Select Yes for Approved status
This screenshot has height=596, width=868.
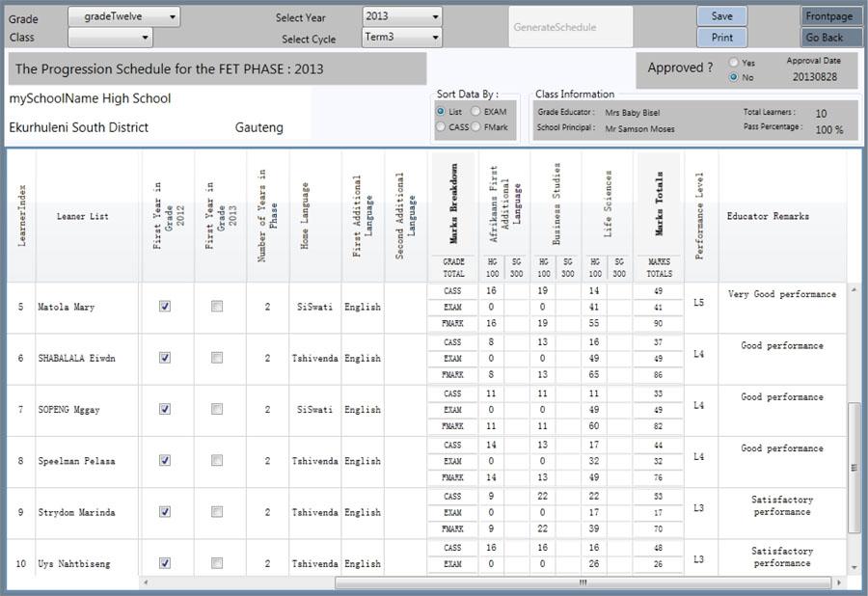tap(731, 61)
